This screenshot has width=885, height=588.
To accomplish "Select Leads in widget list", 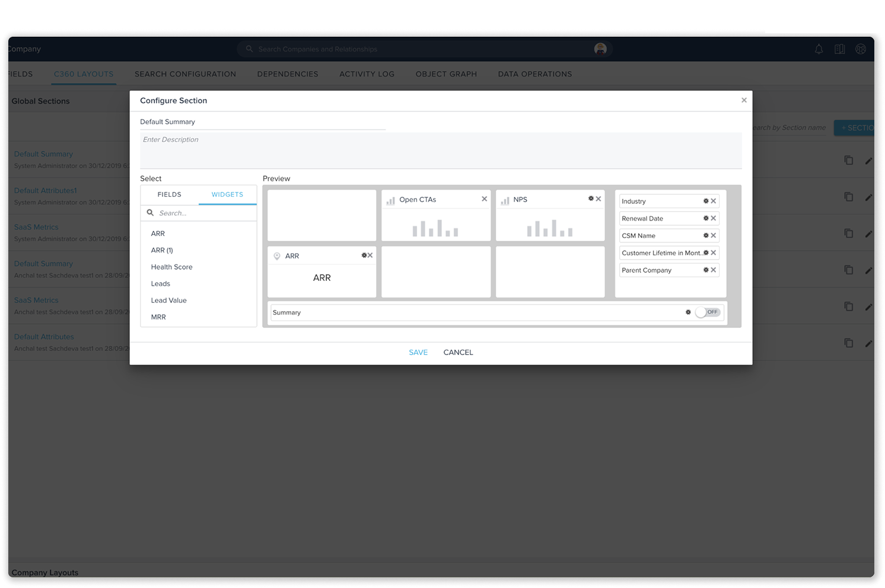I will (160, 283).
